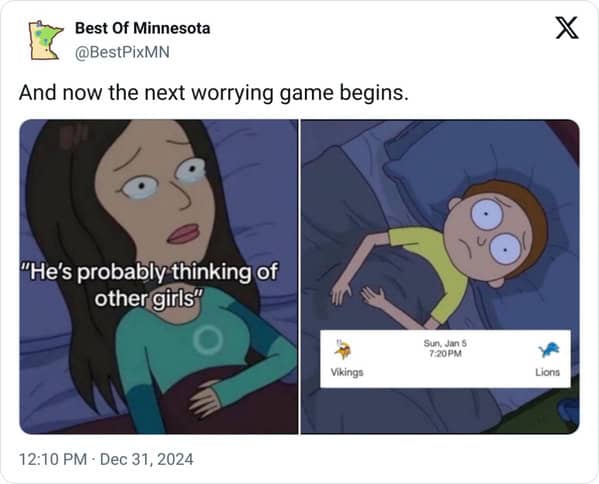The height and width of the screenshot is (484, 599).
Task: Click the "other girls" caption line
Action: [148, 299]
